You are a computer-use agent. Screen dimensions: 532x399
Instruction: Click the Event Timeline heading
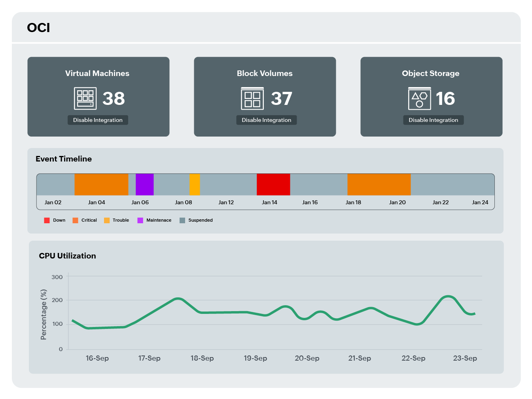pyautogui.click(x=64, y=159)
